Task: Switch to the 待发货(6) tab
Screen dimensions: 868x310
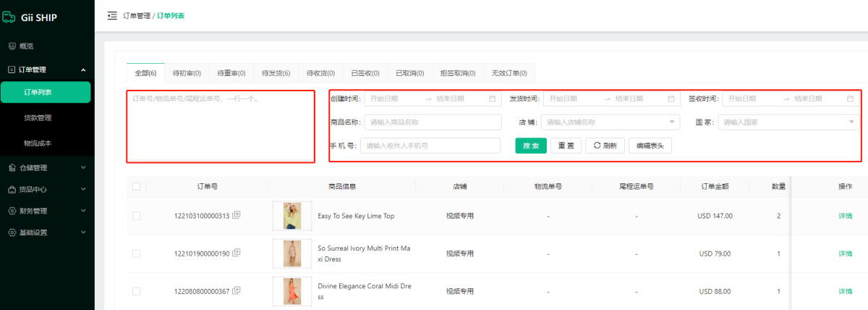Action: coord(276,73)
